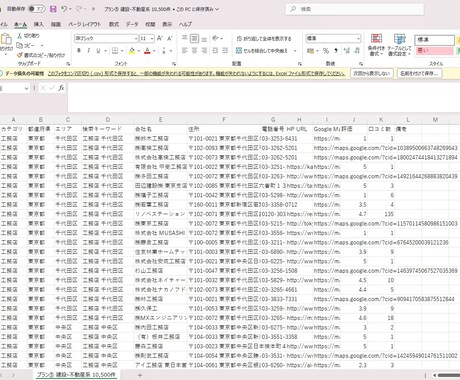Click the cell borders icon
The height and width of the screenshot is (380, 460).
click(115, 51)
